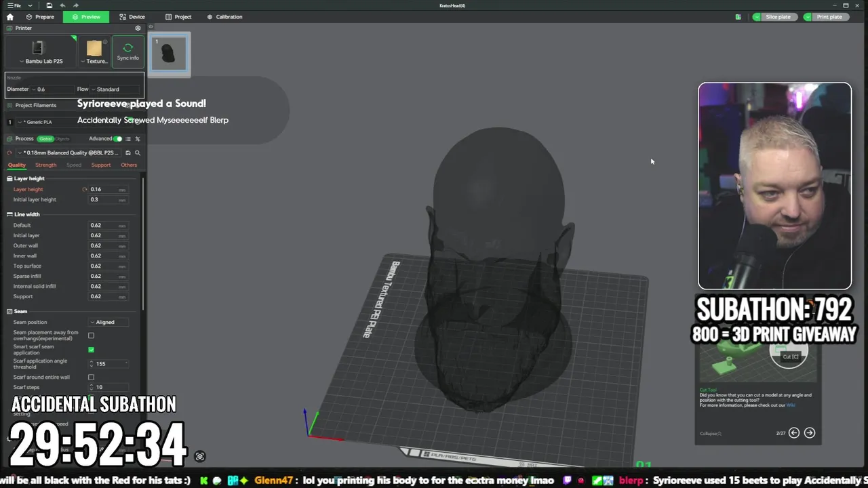Viewport: 868px width, 488px height.
Task: Select the Quality settings tab
Action: [17, 165]
